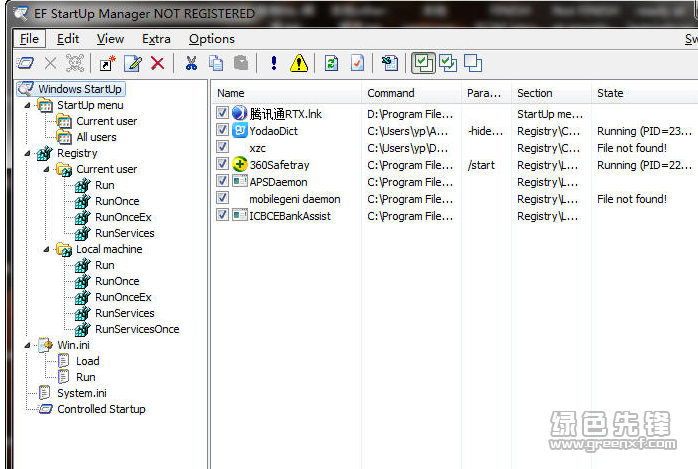This screenshot has height=469, width=698.
Task: Click the red checkmark document icon
Action: (x=357, y=63)
